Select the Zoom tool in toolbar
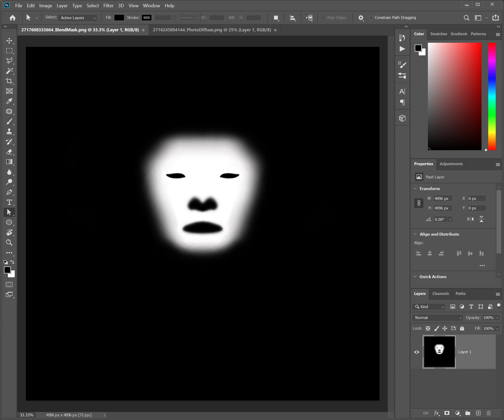The image size is (504, 420). 9,243
